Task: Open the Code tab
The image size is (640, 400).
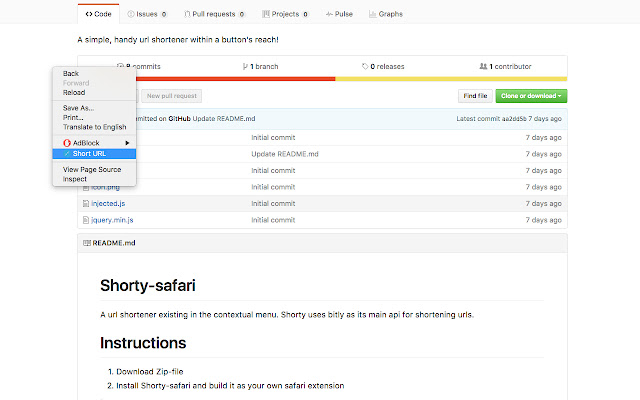Action: 98,14
